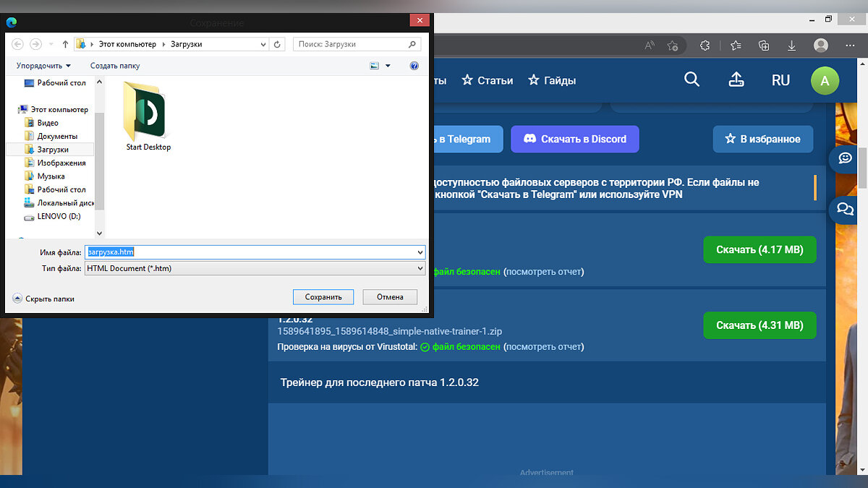Click the site upload icon
This screenshot has width=868, height=488.
pos(736,80)
